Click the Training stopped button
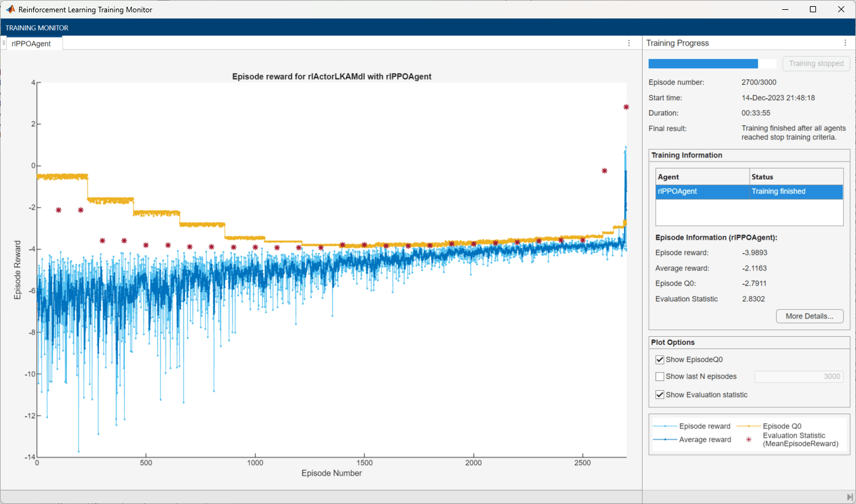The height and width of the screenshot is (504, 856). (816, 64)
